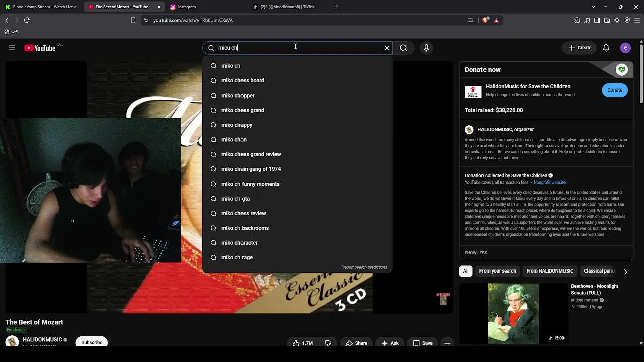
Task: Open the media control music-note icon
Action: 587,20
